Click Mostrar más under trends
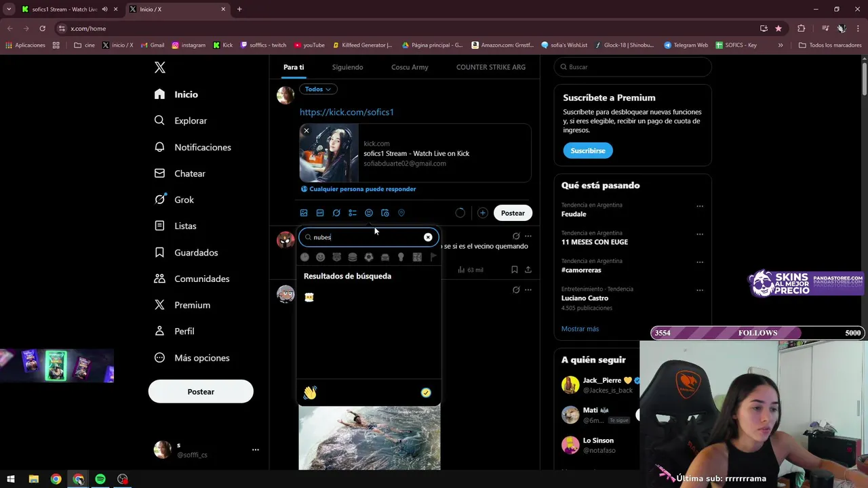 point(580,329)
